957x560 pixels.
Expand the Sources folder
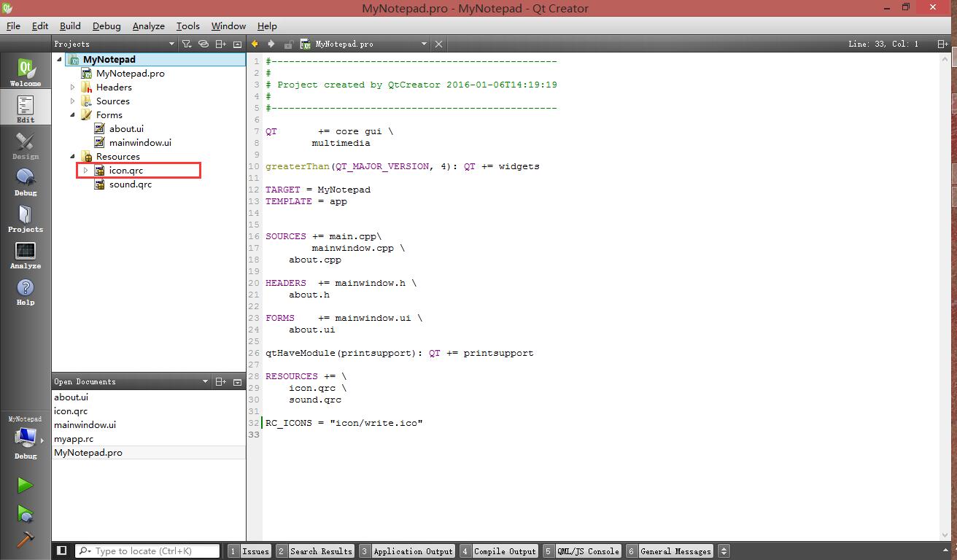(72, 101)
